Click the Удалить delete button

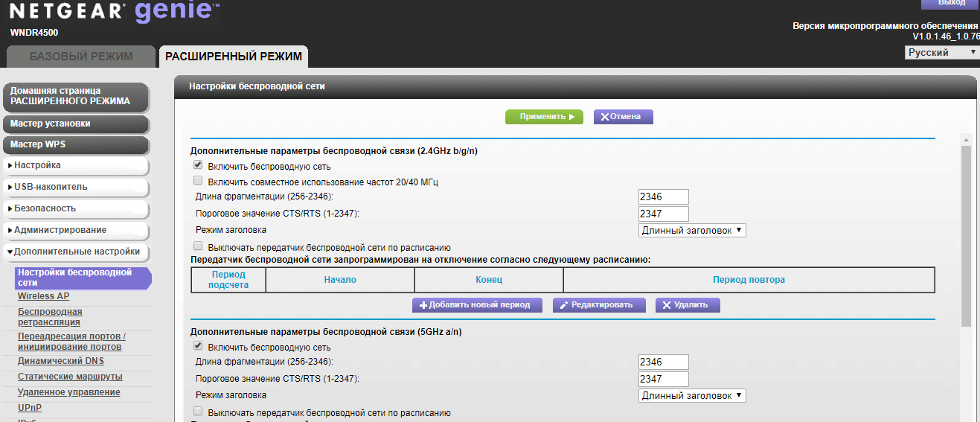[687, 305]
